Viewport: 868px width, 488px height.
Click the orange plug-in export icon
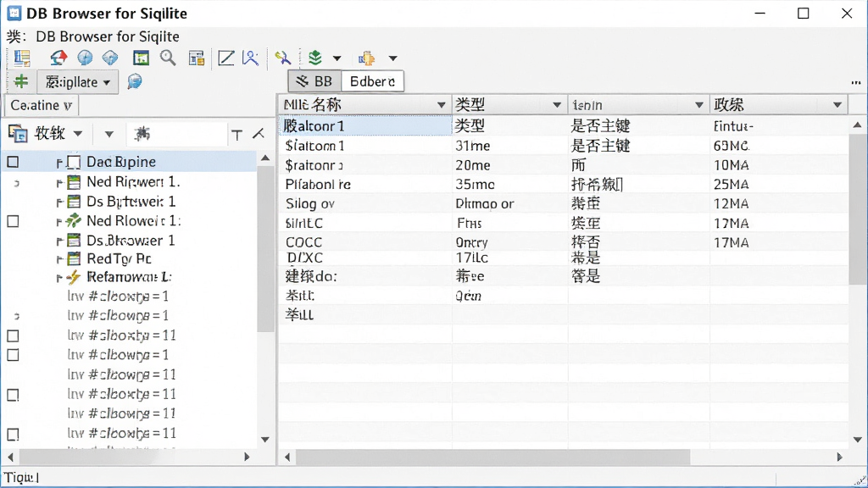coord(366,58)
